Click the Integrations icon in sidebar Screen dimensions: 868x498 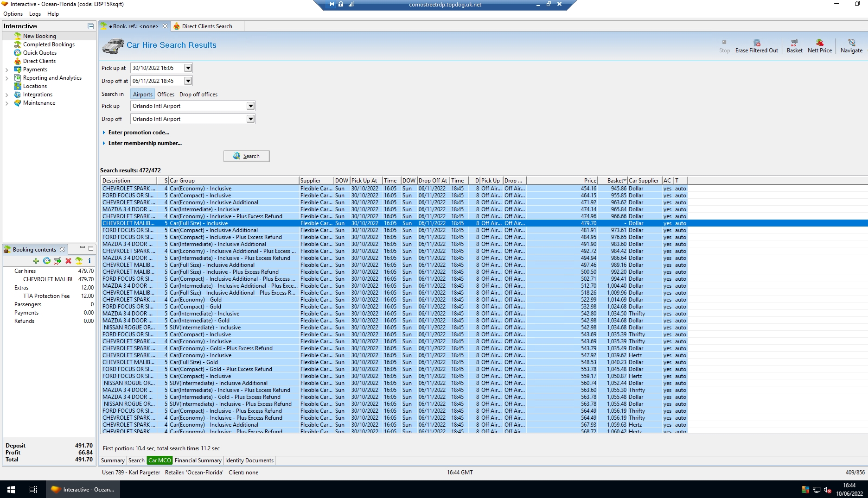click(18, 95)
